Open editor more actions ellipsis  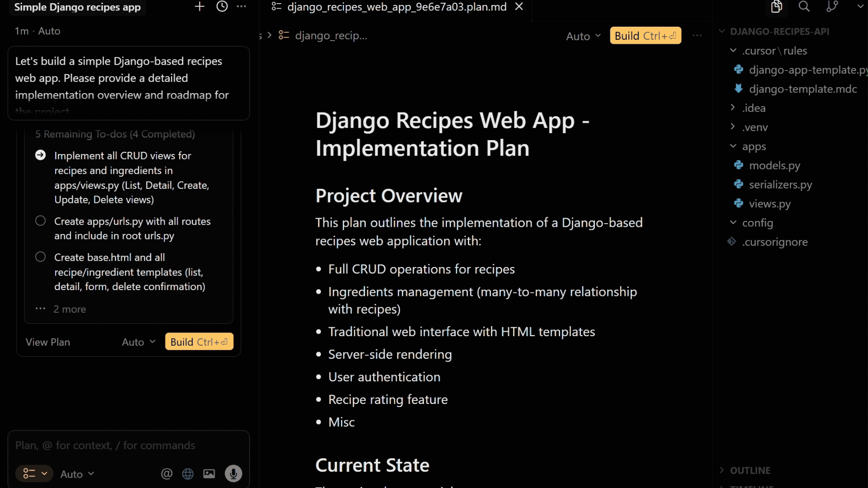[x=697, y=36]
